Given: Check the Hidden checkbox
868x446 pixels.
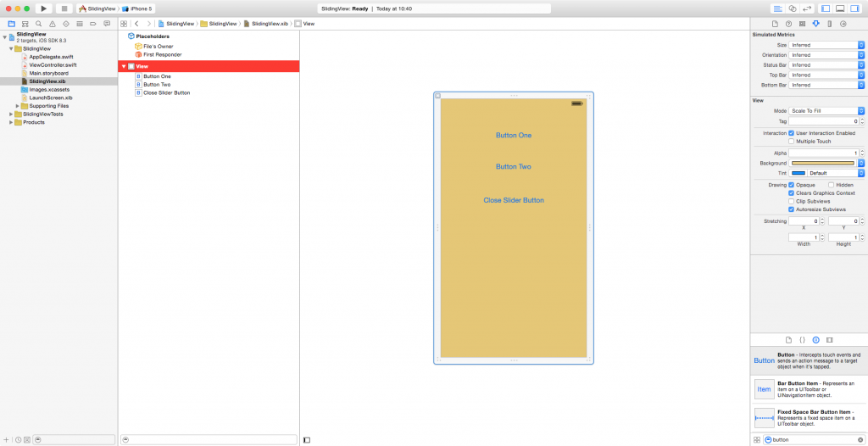Looking at the screenshot, I should click(x=832, y=185).
